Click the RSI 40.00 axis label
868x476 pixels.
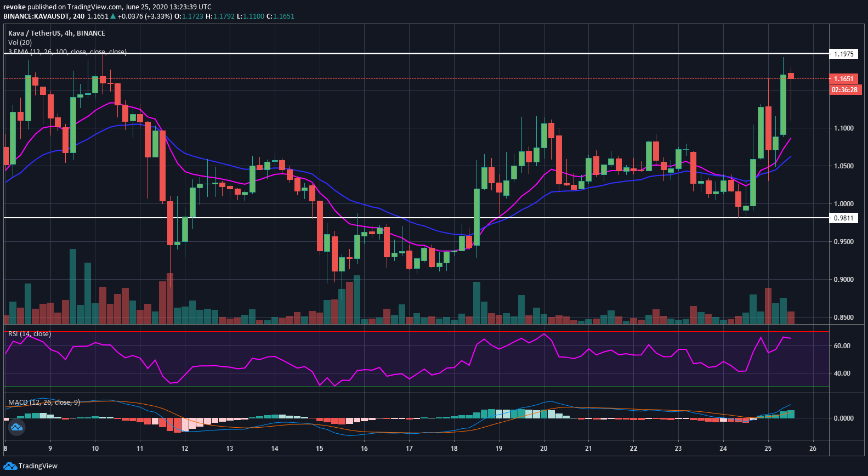coord(842,373)
